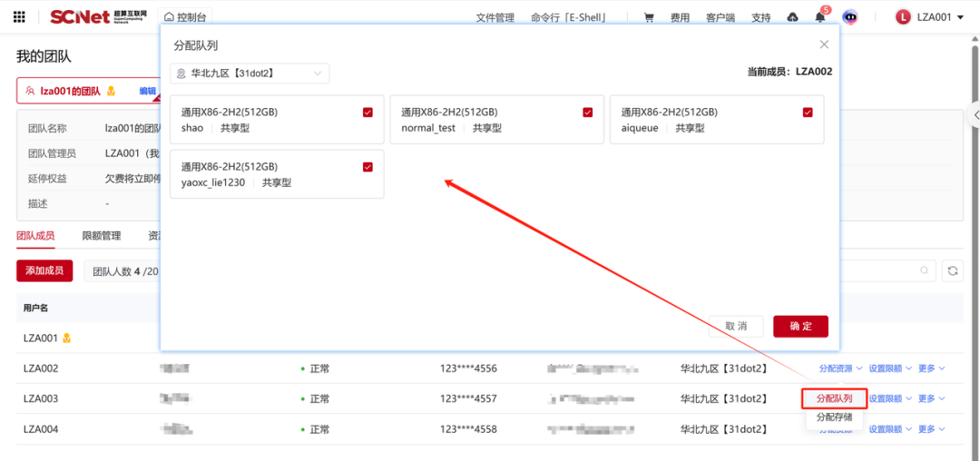Click the 控制台 button
This screenshot has height=461, width=980.
point(185,17)
